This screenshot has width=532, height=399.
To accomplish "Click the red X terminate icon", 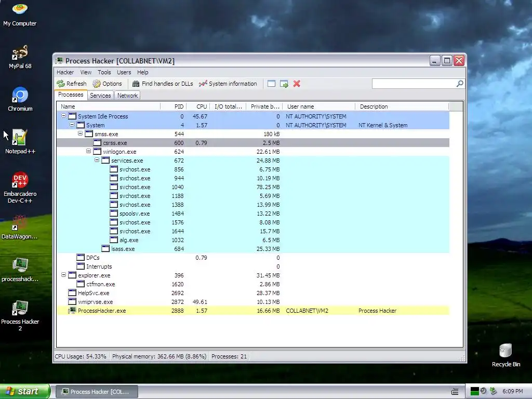I will pyautogui.click(x=297, y=84).
